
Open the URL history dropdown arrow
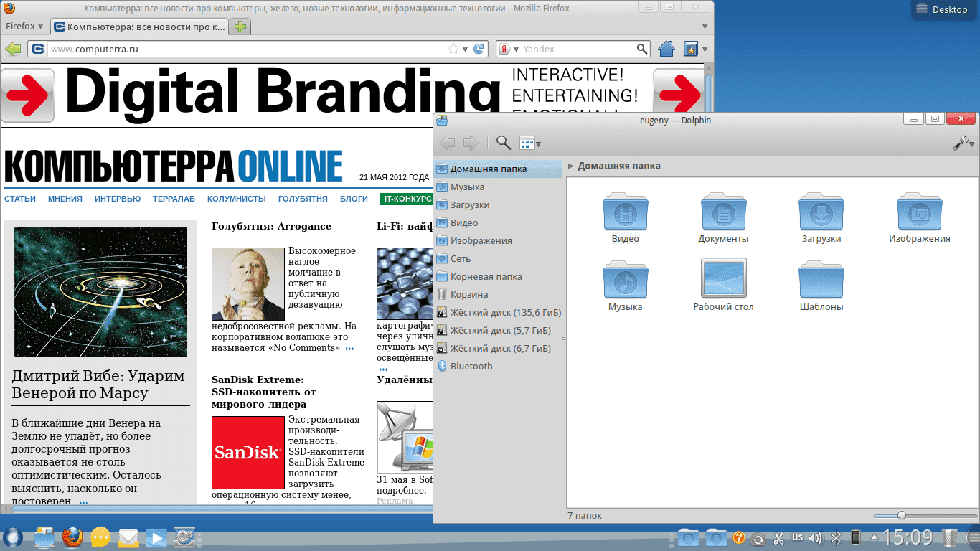[466, 49]
